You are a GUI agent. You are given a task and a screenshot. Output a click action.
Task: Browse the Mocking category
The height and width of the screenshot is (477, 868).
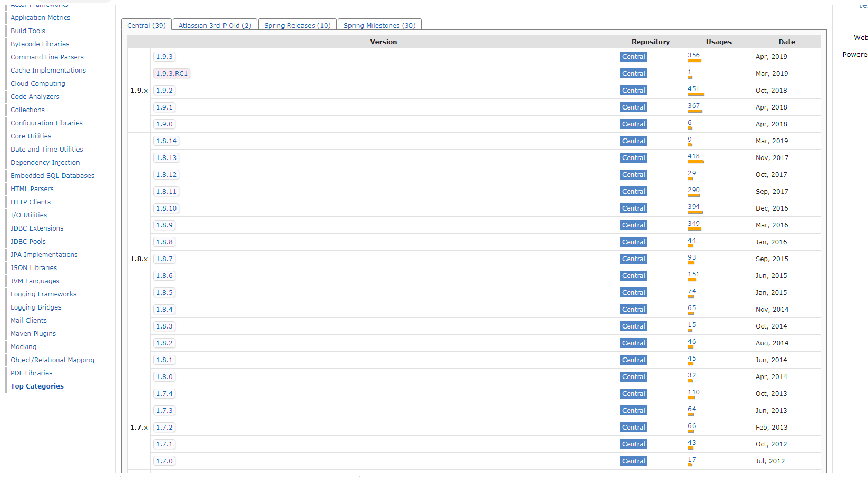(23, 346)
